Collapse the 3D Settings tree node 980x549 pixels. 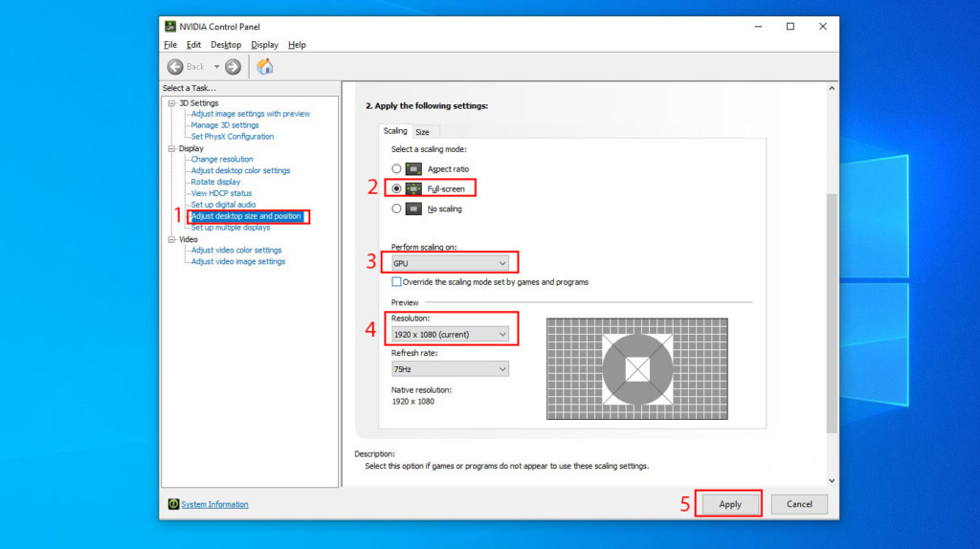pos(171,103)
